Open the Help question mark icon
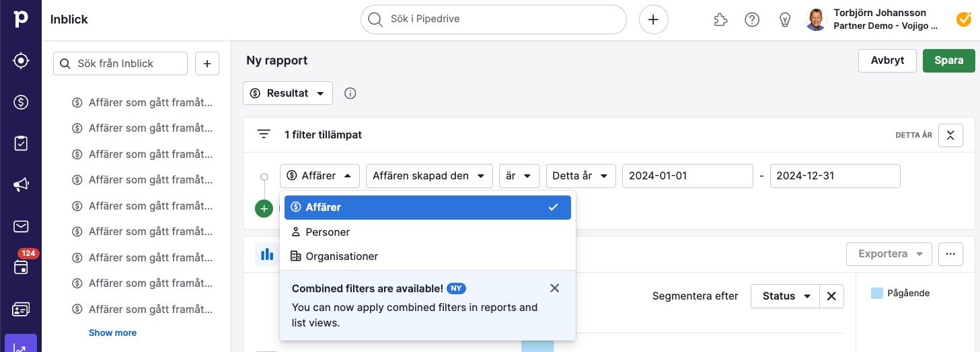 click(x=752, y=19)
